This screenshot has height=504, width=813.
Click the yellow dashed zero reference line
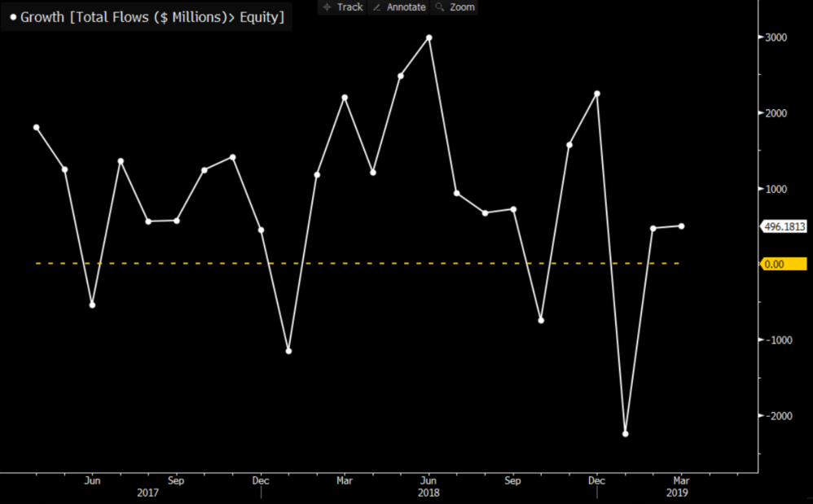[358, 264]
